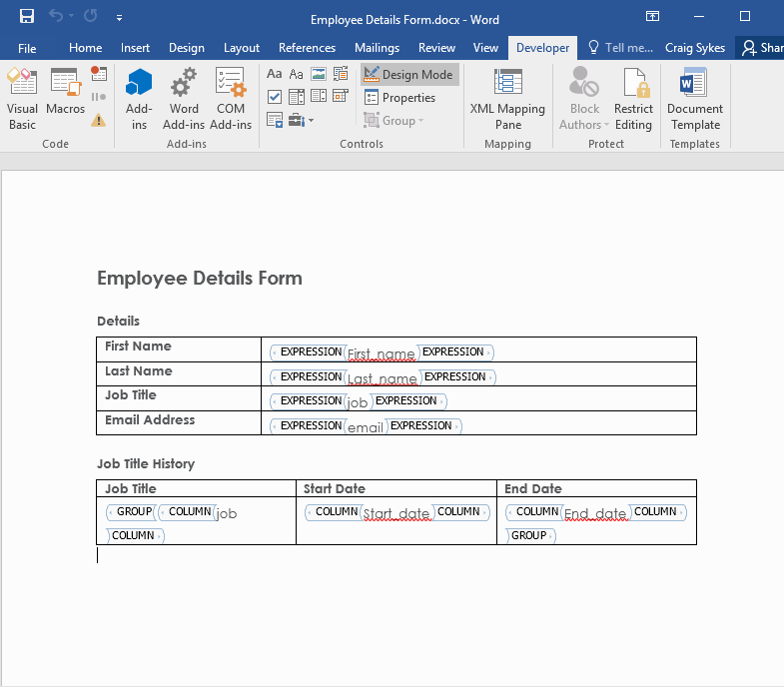Switch to the Insert tab

coord(135,48)
